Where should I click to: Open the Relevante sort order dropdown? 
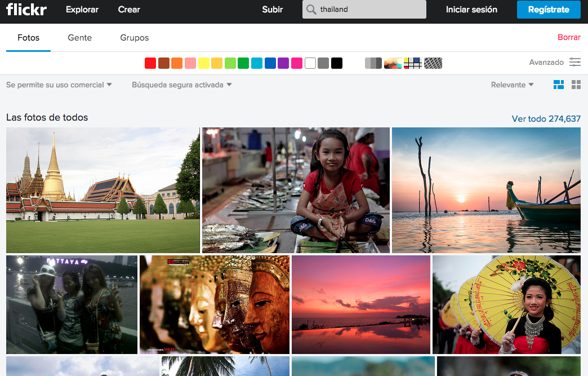click(x=510, y=85)
